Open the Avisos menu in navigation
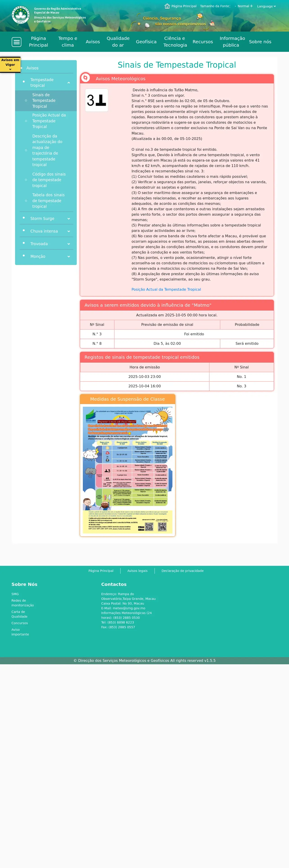The height and width of the screenshot is (868, 289). (93, 42)
